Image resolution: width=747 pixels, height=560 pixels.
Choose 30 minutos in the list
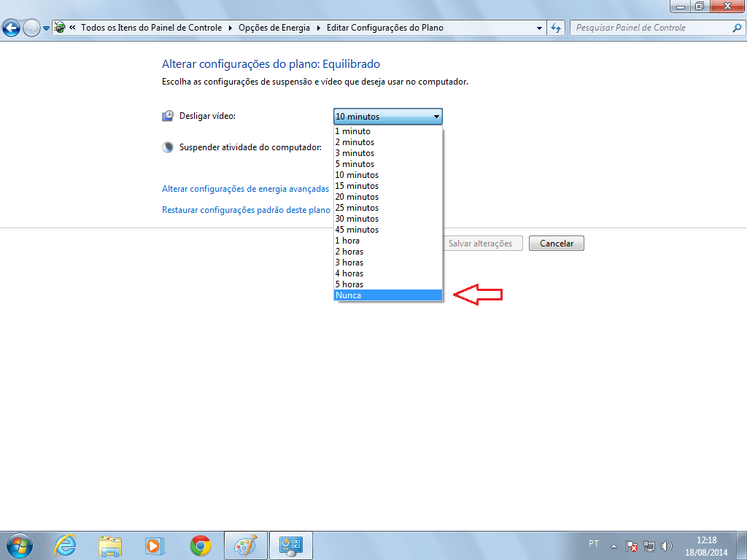[x=387, y=219]
